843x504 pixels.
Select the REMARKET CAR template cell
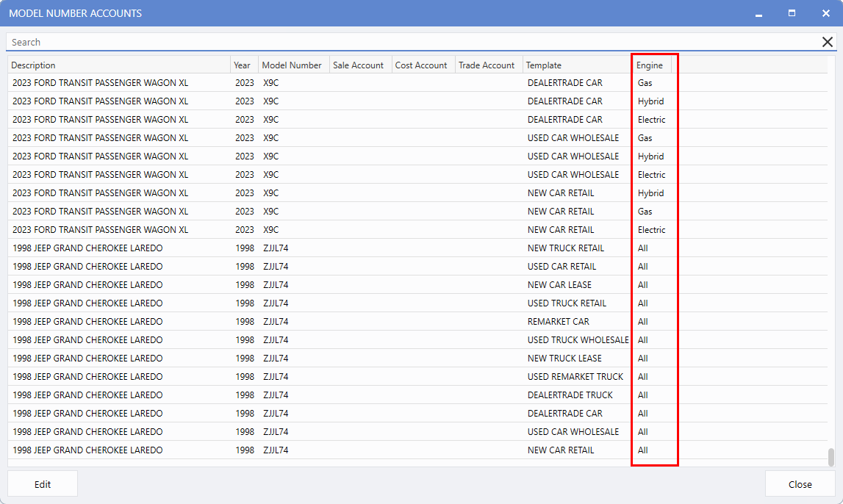558,321
